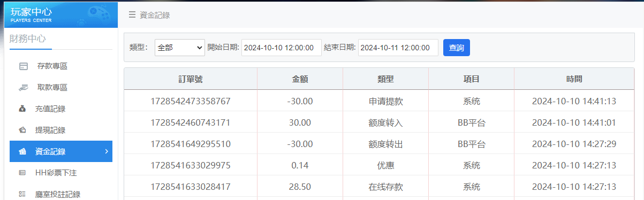The image size is (644, 200).
Task: Click the time 2024-10-10 14:41:01
Action: [x=574, y=122]
